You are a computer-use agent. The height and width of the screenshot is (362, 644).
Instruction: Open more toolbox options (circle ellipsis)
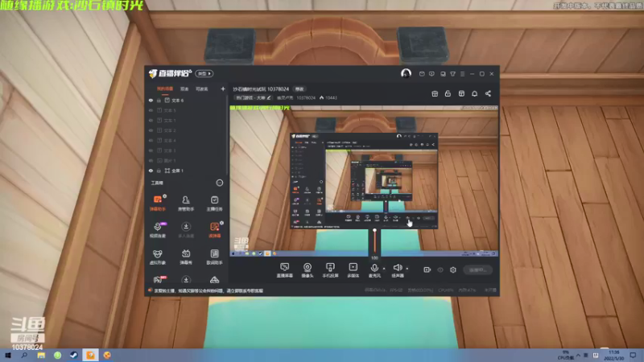pos(219,183)
